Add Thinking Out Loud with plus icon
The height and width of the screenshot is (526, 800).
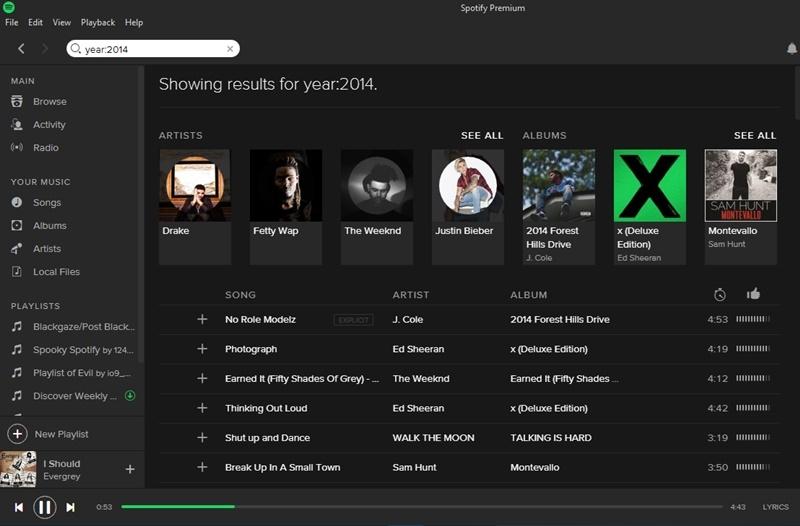pyautogui.click(x=202, y=408)
